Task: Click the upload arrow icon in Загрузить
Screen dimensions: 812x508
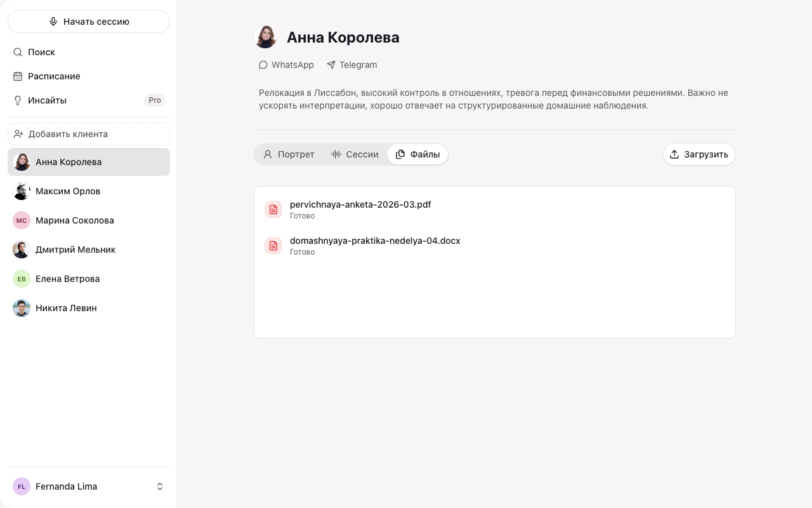Action: click(674, 154)
